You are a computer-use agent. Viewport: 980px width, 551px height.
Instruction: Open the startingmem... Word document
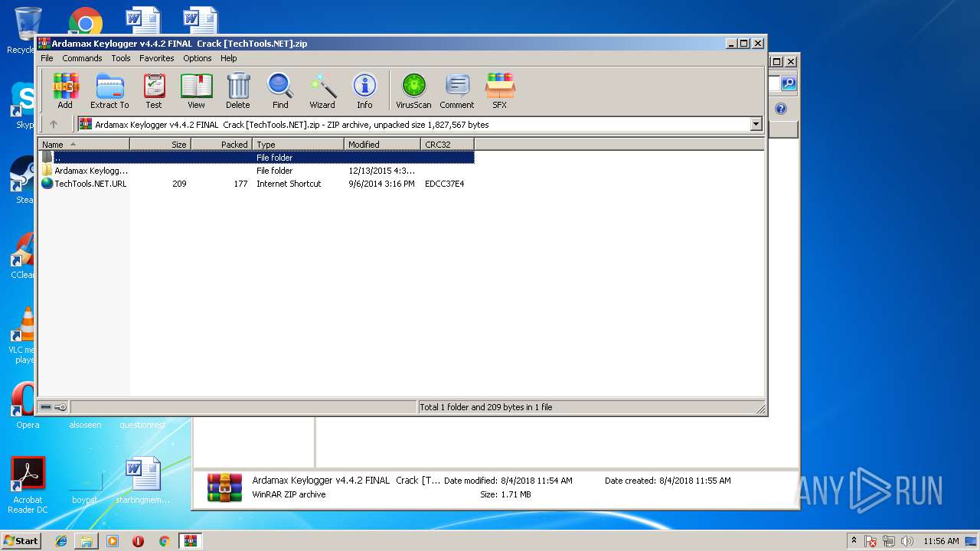(143, 481)
